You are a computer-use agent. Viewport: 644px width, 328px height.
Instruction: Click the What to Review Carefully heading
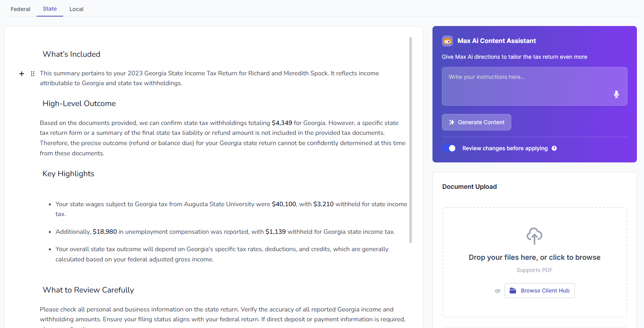pos(88,290)
